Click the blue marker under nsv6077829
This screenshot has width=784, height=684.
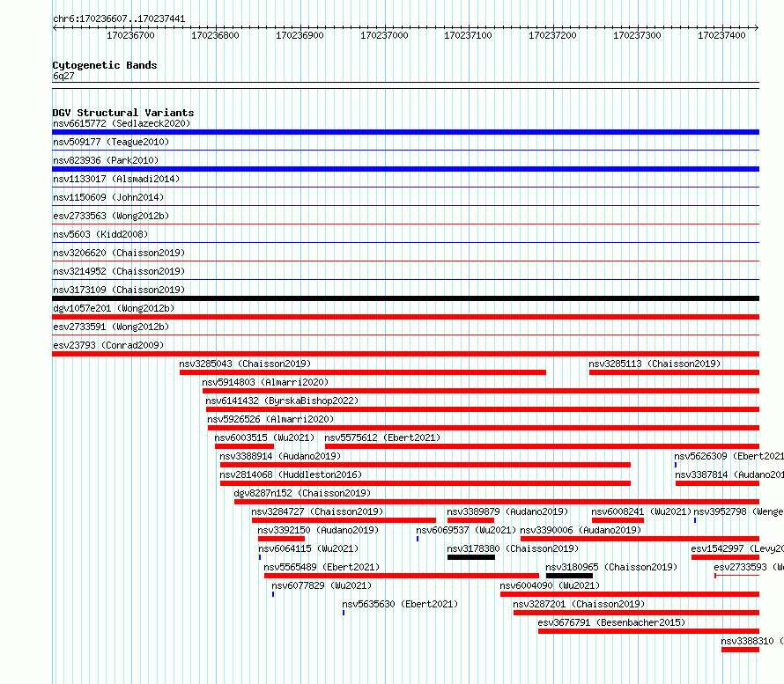pyautogui.click(x=273, y=594)
